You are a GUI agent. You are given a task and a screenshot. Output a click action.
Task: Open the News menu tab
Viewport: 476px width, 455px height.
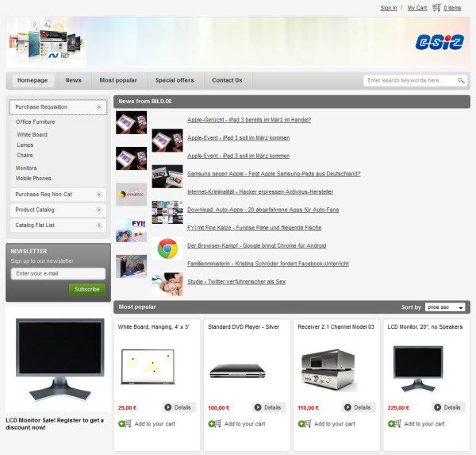[x=74, y=80]
